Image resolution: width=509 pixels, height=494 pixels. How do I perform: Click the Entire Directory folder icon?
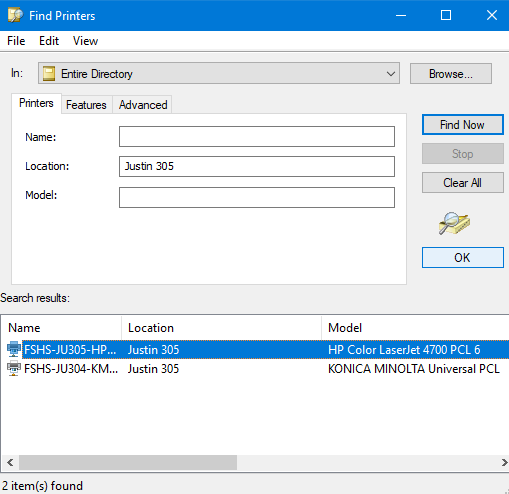click(49, 73)
